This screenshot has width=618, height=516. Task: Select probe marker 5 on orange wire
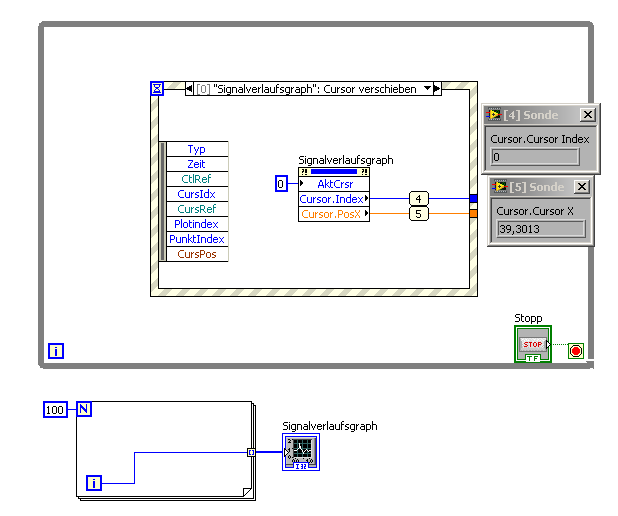pyautogui.click(x=419, y=214)
